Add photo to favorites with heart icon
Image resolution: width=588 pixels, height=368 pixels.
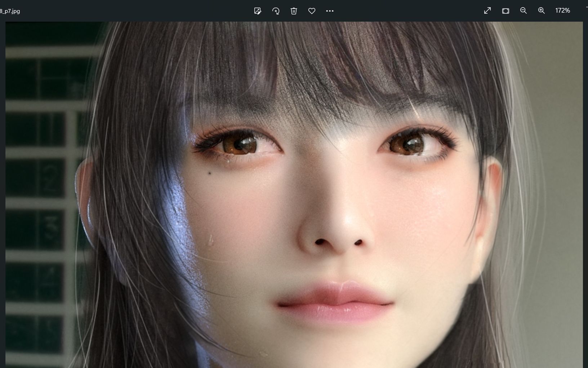(x=312, y=11)
